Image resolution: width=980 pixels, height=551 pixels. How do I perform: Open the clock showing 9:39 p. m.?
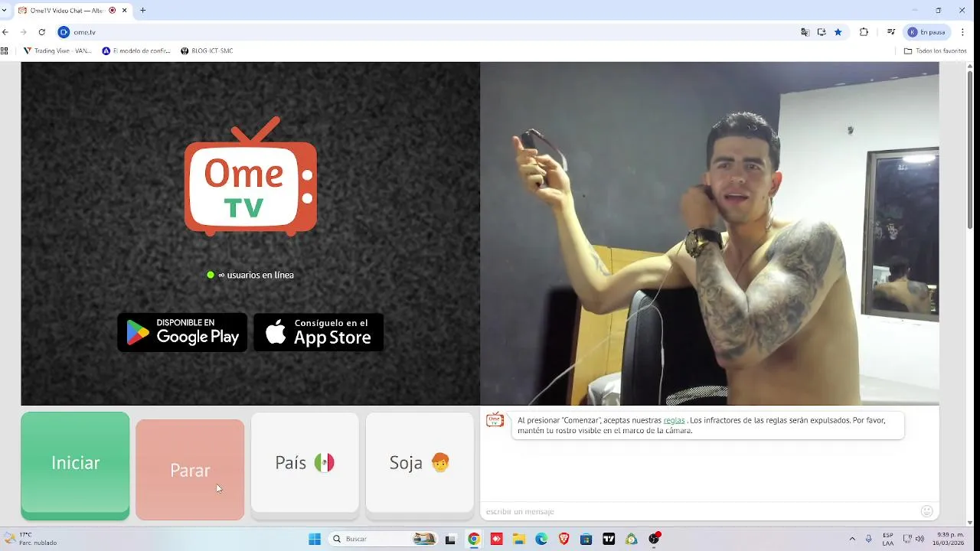click(948, 539)
